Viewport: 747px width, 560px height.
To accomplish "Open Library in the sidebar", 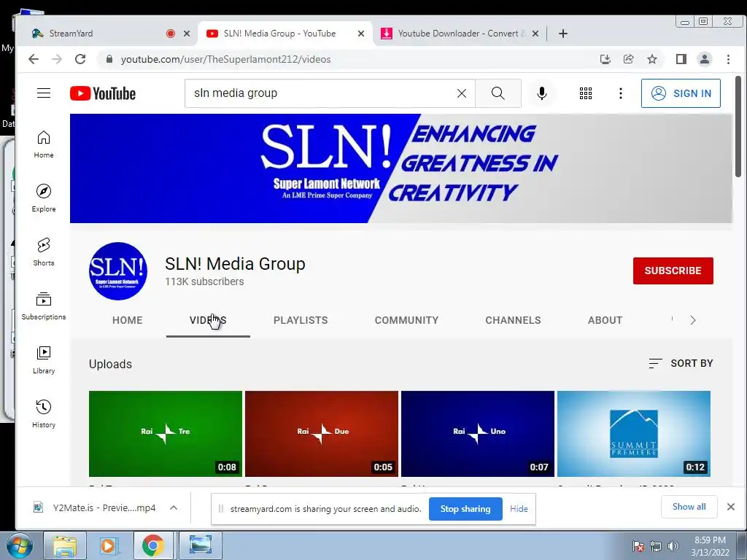I will point(43,359).
